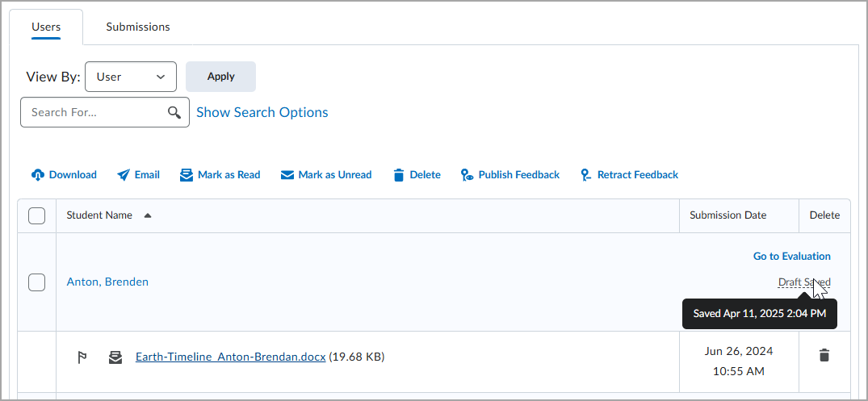
Task: Click the Download cloud icon
Action: click(x=38, y=175)
